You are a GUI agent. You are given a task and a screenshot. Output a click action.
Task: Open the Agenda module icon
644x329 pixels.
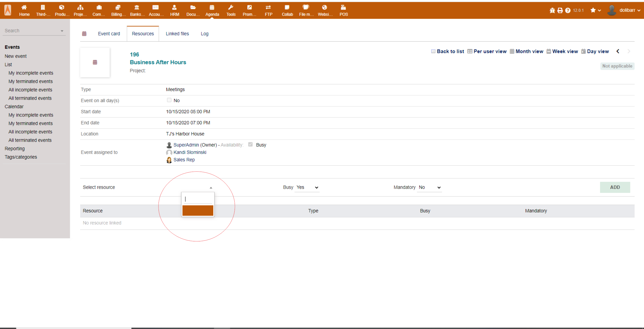click(212, 8)
